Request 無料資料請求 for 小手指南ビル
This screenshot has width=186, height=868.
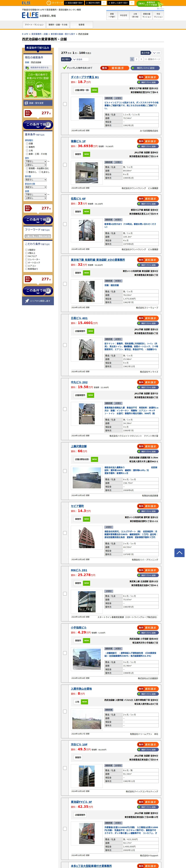[148, 628]
